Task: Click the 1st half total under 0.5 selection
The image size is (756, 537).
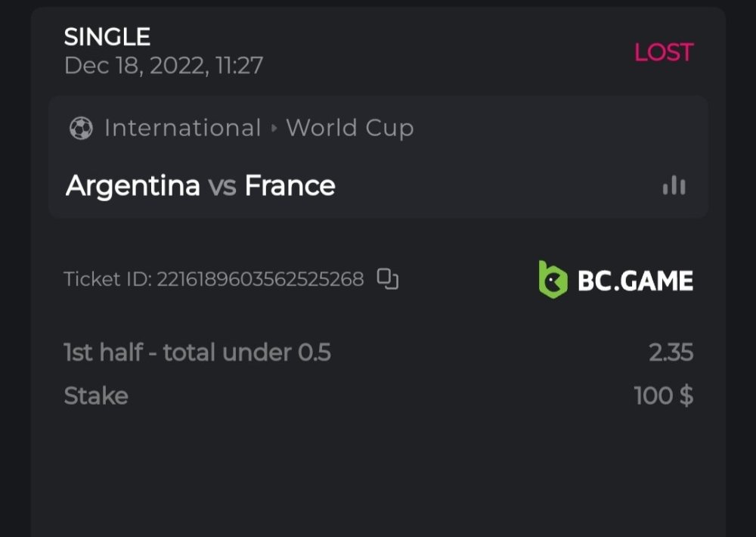Action: pos(197,352)
